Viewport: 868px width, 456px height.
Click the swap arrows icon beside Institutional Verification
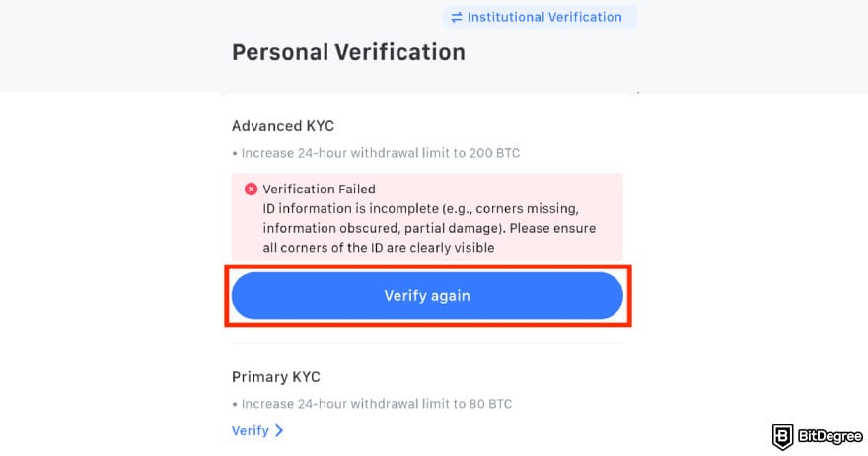[456, 17]
